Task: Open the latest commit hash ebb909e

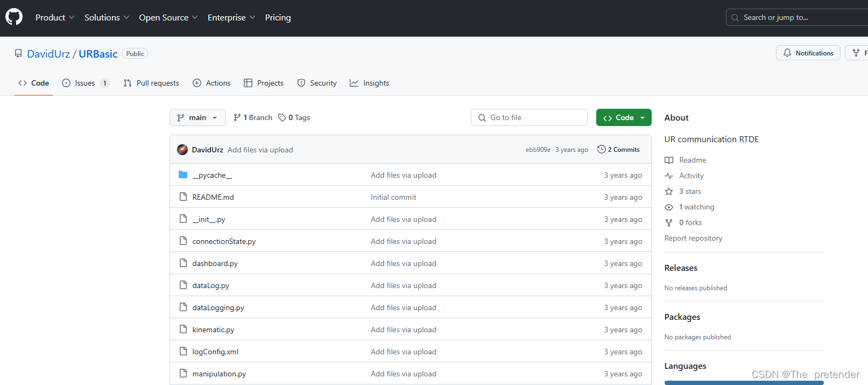Action: click(x=538, y=150)
